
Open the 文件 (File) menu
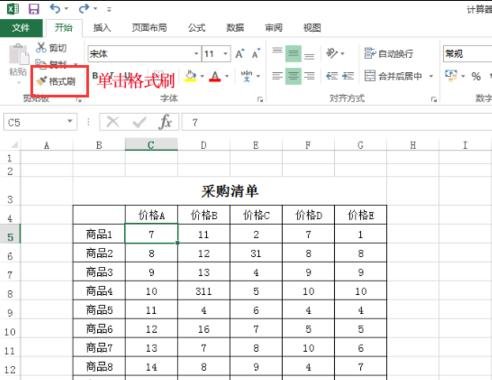(21, 28)
